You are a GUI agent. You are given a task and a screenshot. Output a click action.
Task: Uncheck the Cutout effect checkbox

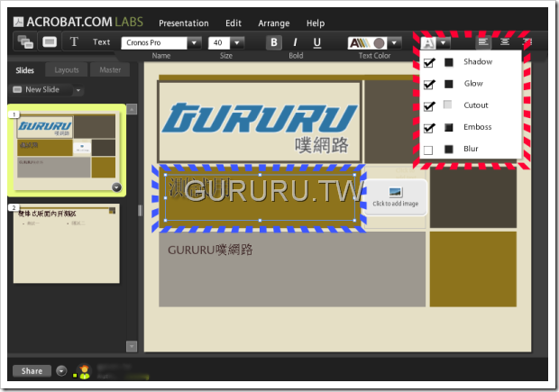[x=428, y=106]
